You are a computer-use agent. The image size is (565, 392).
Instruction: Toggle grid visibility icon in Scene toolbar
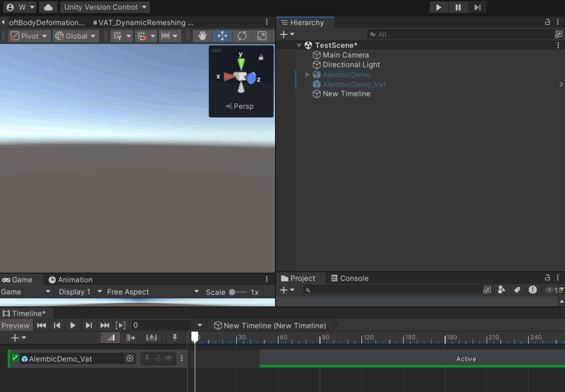click(117, 36)
